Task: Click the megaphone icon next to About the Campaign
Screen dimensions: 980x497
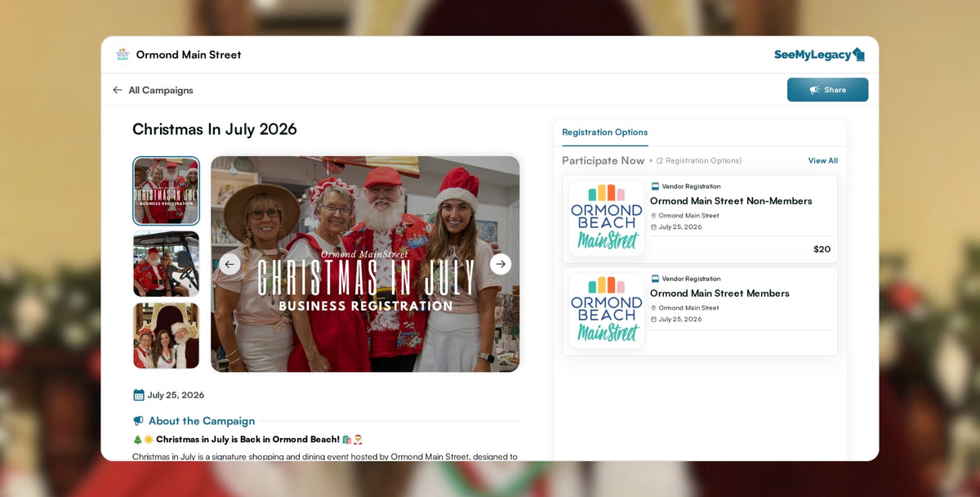Action: pos(138,421)
